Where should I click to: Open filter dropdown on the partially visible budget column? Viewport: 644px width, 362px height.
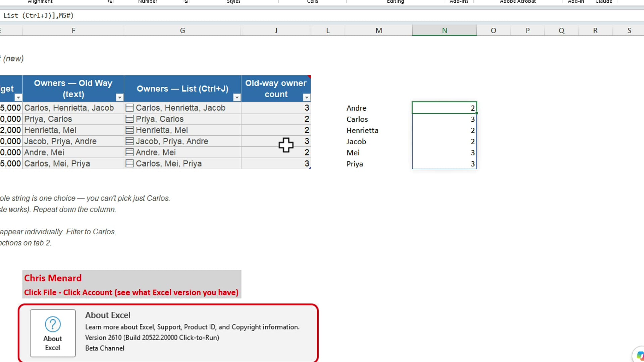18,98
